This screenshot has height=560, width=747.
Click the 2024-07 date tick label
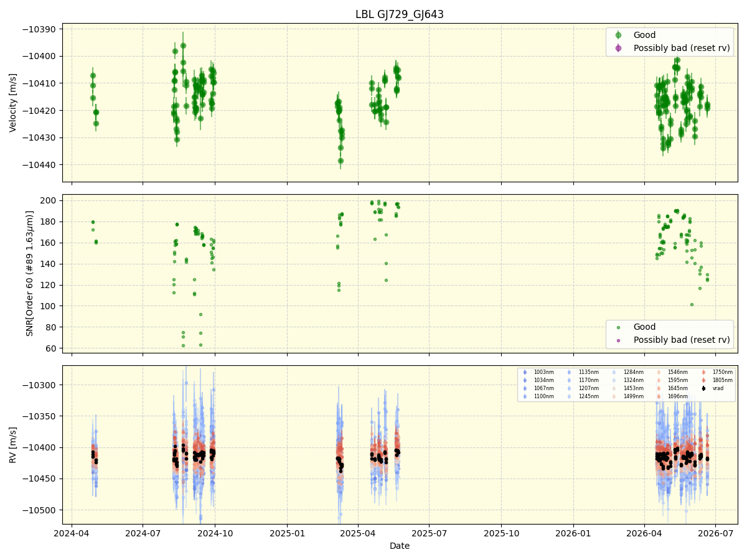point(143,533)
